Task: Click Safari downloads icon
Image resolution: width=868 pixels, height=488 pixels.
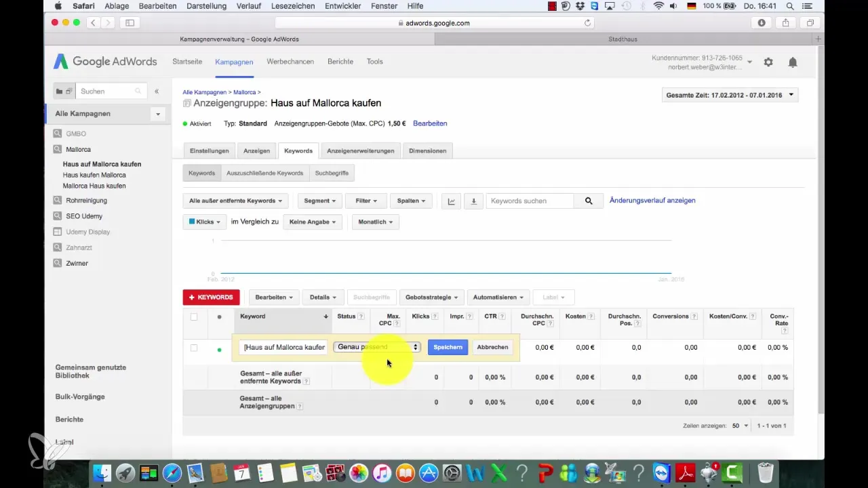Action: pyautogui.click(x=762, y=22)
